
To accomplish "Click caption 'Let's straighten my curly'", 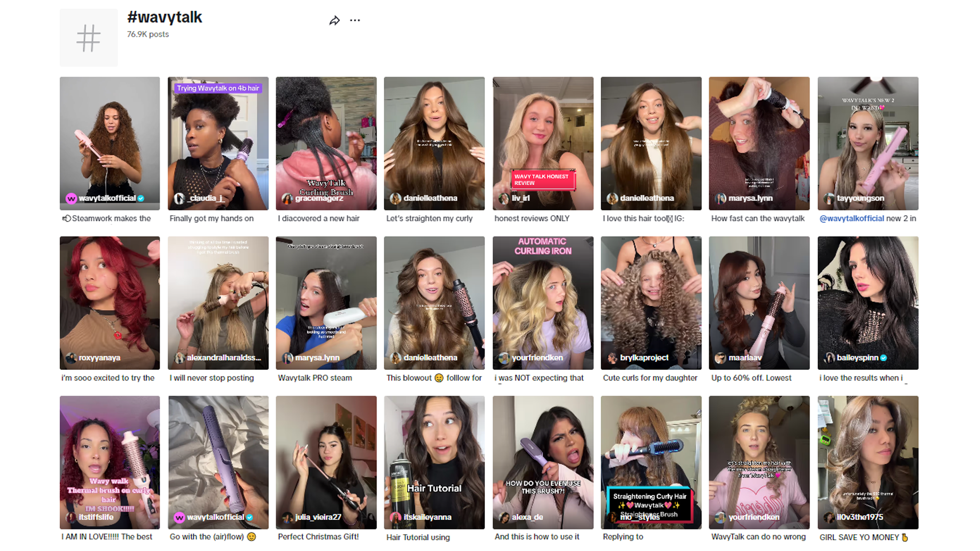I will (x=429, y=218).
